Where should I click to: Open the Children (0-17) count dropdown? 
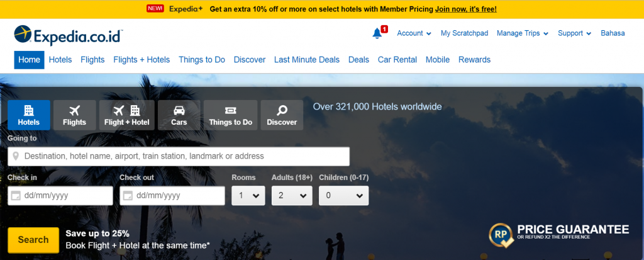pyautogui.click(x=343, y=195)
